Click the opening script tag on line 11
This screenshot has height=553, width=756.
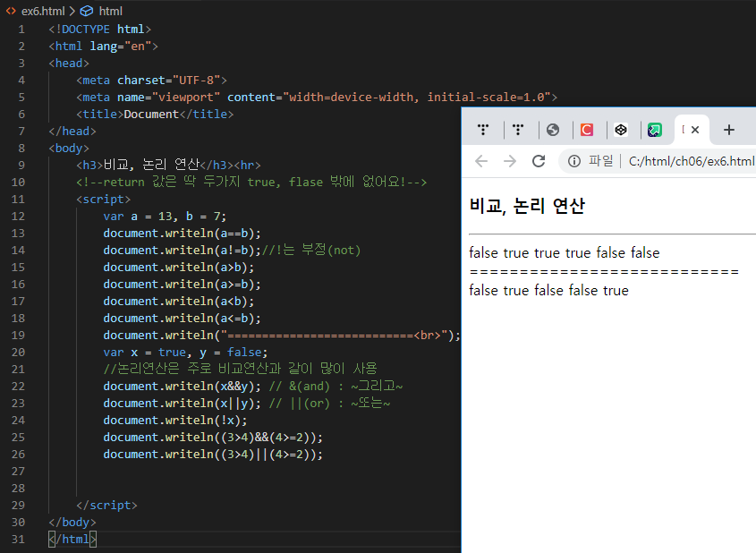103,200
